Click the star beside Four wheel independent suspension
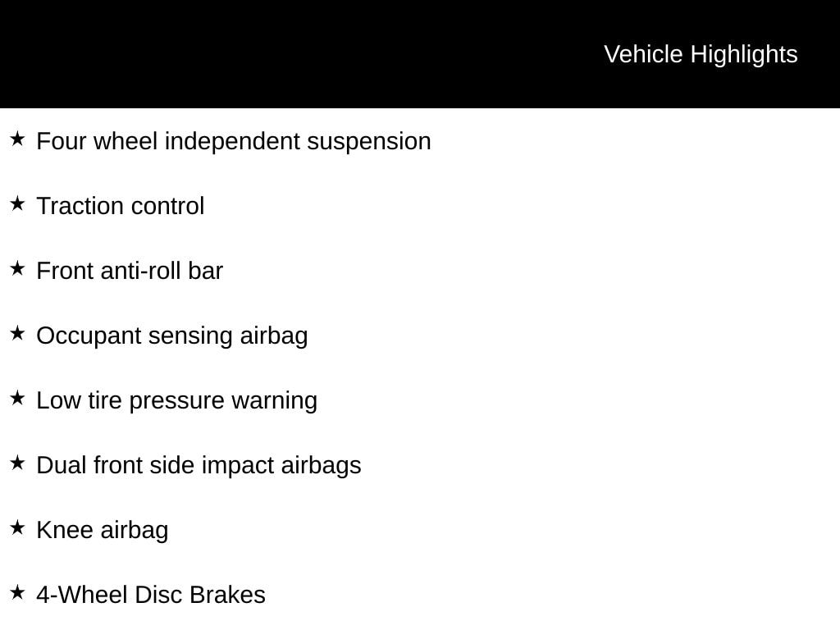 (17, 139)
